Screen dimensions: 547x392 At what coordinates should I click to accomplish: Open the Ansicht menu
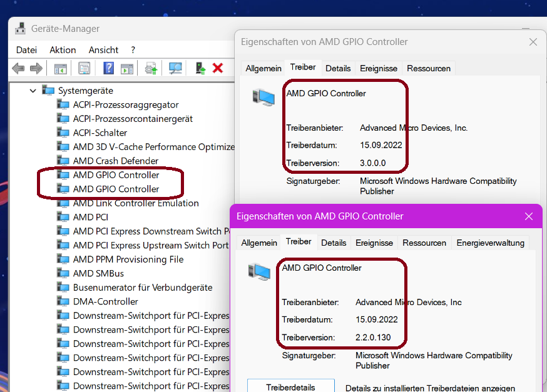click(x=103, y=50)
